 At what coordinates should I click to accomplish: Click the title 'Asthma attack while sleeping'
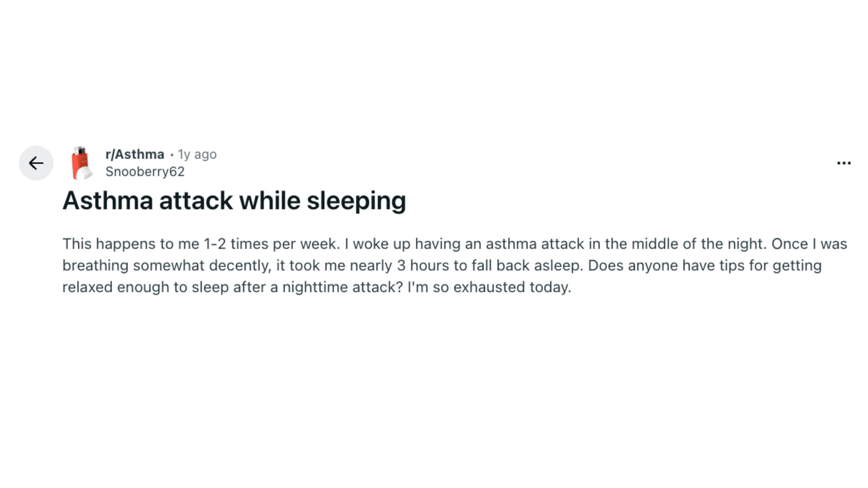click(x=235, y=200)
